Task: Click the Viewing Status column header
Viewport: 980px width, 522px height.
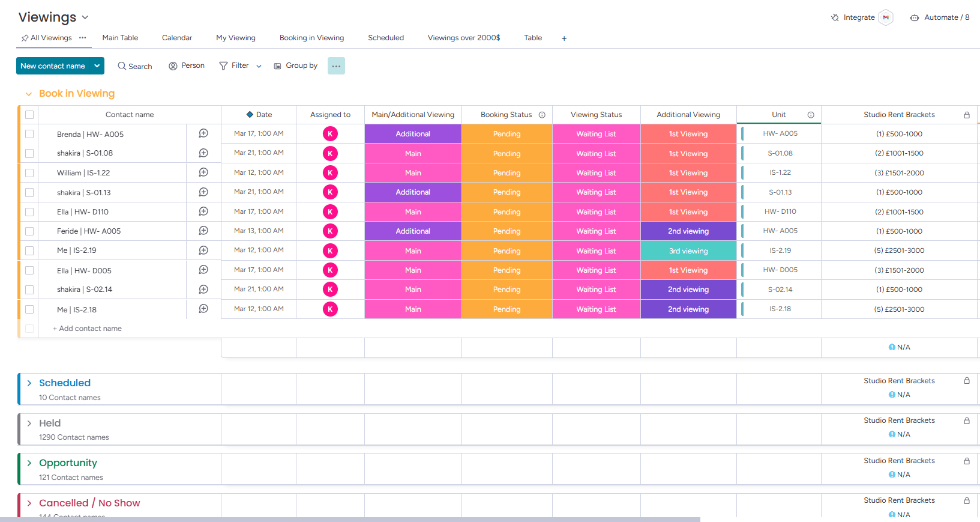Action: click(597, 115)
